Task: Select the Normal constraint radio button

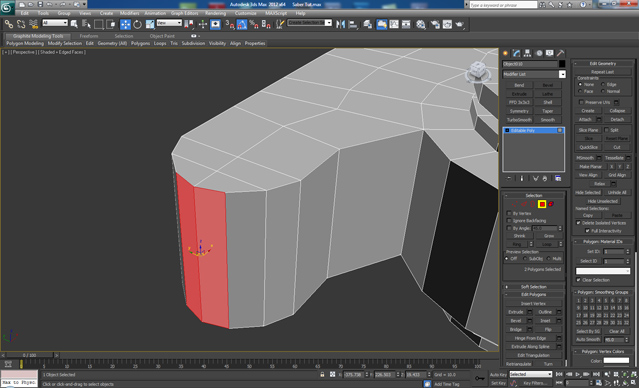Action: click(603, 91)
